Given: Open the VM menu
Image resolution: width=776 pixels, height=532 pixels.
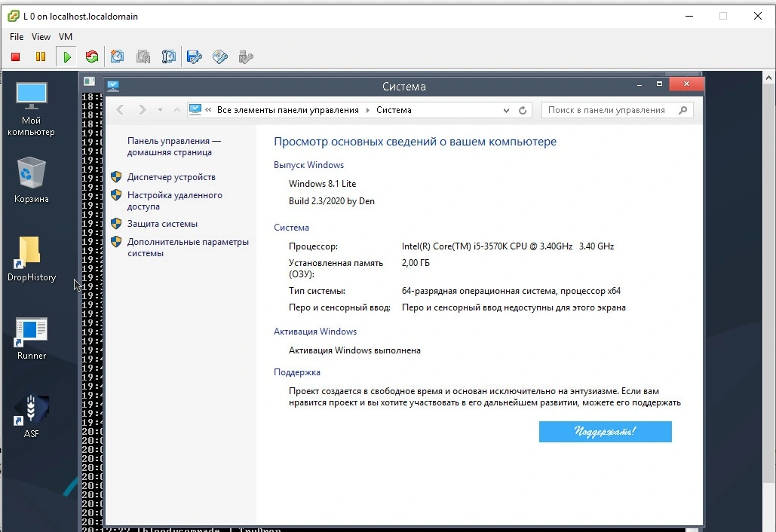Looking at the screenshot, I should coord(66,37).
